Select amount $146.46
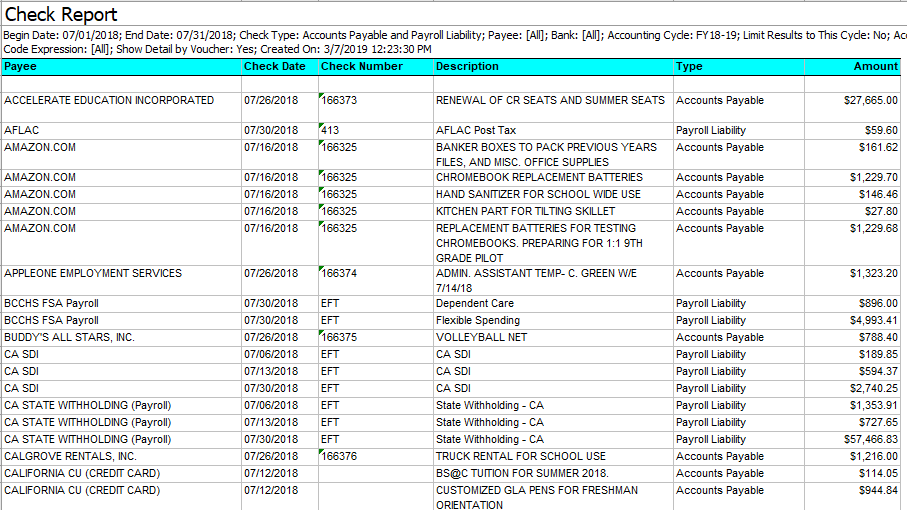 (x=879, y=194)
